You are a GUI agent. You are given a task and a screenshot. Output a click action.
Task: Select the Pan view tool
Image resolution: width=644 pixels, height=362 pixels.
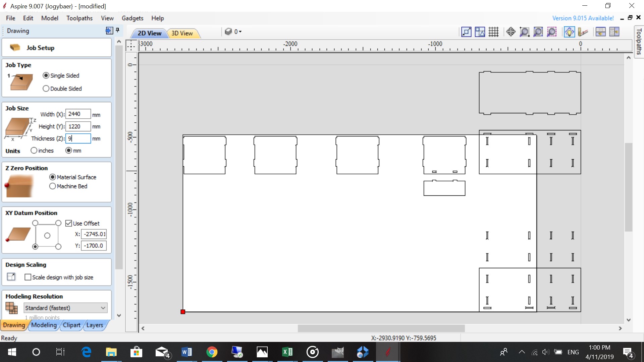[511, 32]
